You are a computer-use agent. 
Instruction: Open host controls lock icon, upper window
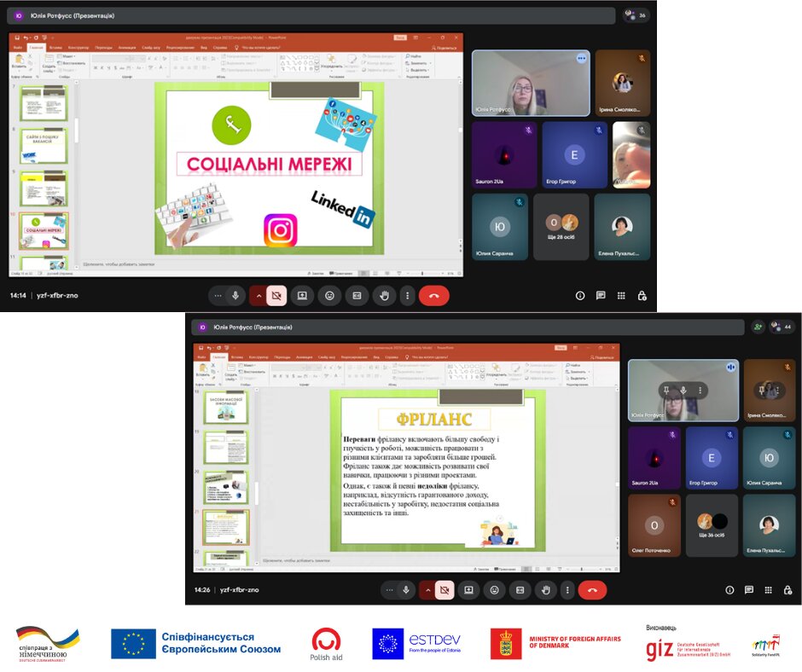(x=642, y=296)
